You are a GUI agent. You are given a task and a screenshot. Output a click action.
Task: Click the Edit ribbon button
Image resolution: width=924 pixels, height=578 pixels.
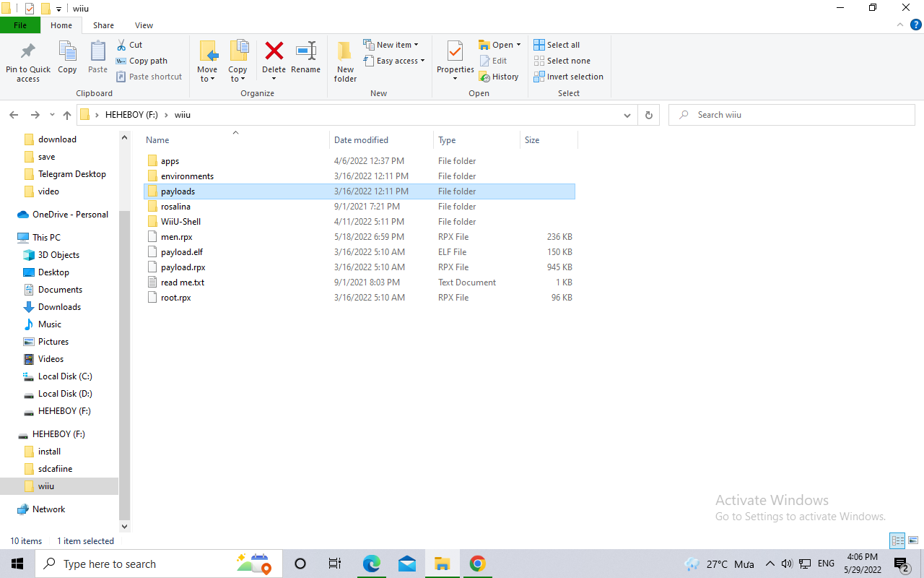pyautogui.click(x=493, y=61)
